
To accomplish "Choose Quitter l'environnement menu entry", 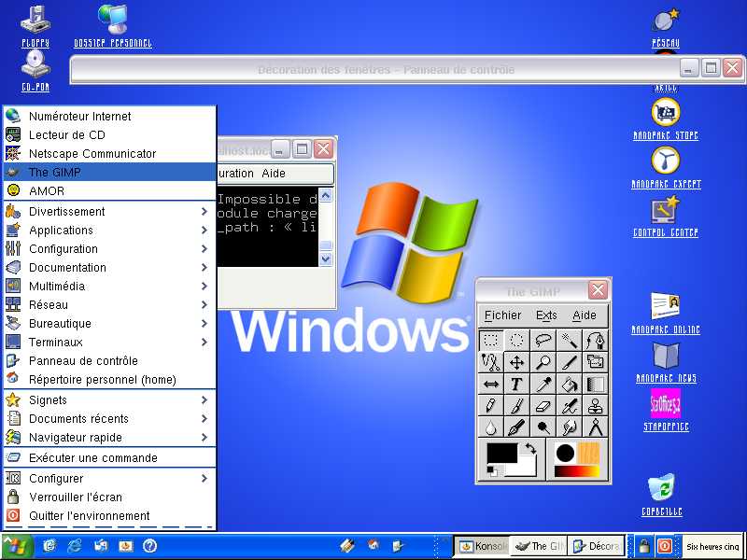I will (109, 516).
